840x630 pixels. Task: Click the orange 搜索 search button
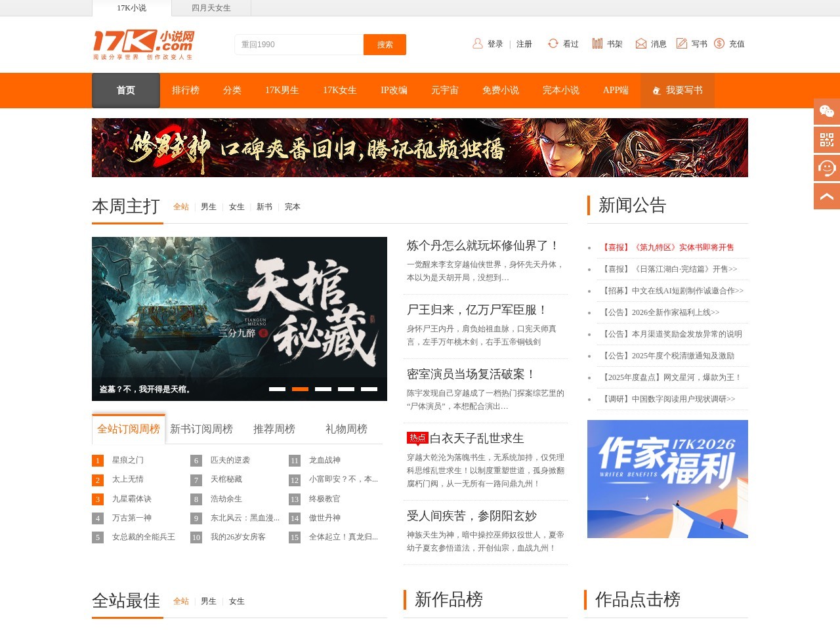[385, 45]
